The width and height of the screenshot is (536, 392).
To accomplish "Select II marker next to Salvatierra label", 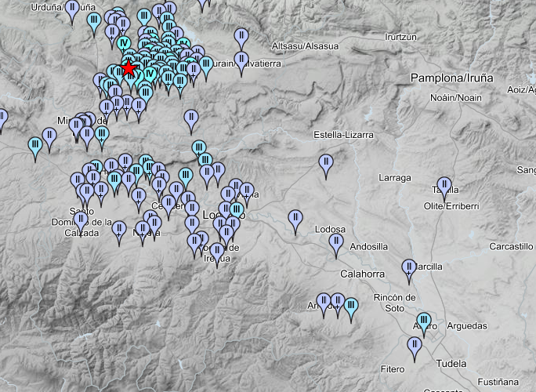I will 241,61.
